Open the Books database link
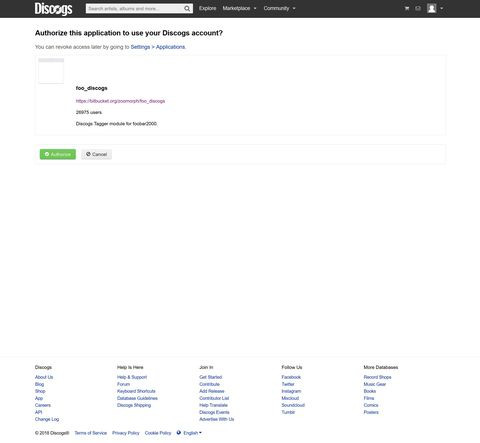This screenshot has height=443, width=480. pyautogui.click(x=370, y=391)
